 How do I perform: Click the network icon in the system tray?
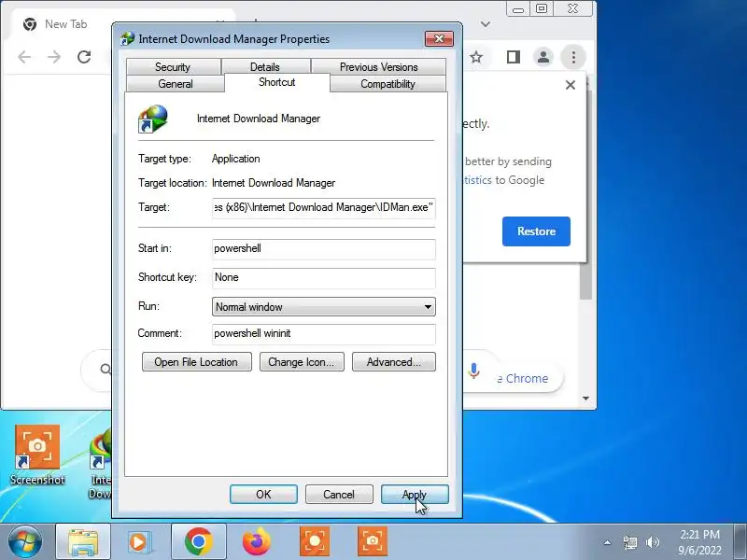[630, 542]
